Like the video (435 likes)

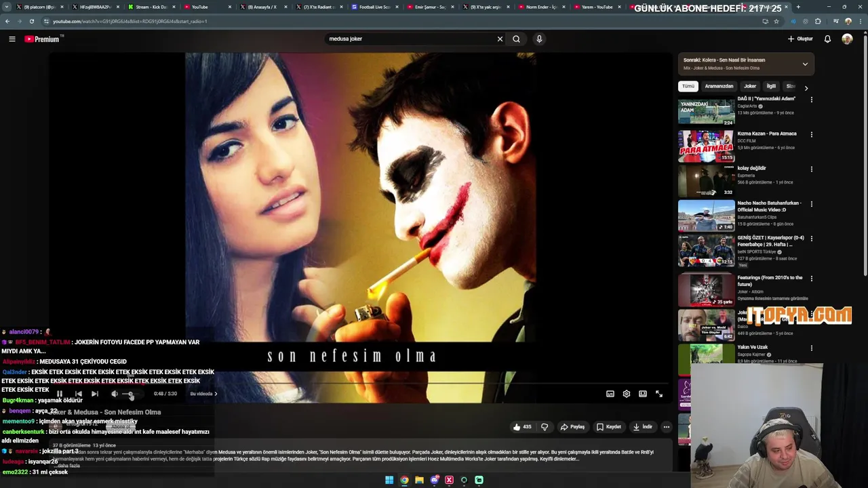pos(522,427)
